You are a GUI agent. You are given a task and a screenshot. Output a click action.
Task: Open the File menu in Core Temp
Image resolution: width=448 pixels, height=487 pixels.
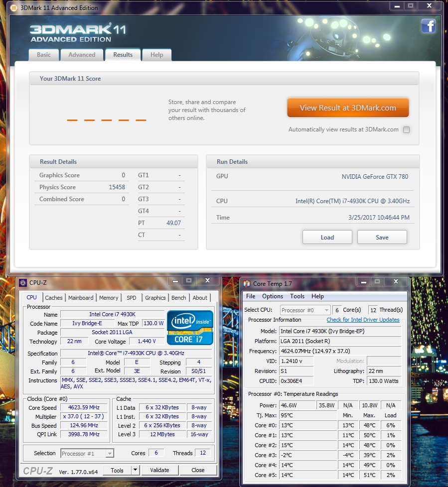click(251, 296)
